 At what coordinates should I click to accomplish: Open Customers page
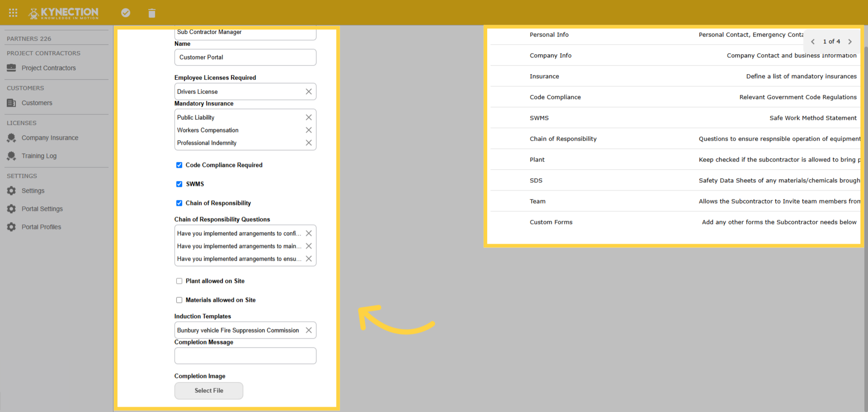[x=37, y=103]
